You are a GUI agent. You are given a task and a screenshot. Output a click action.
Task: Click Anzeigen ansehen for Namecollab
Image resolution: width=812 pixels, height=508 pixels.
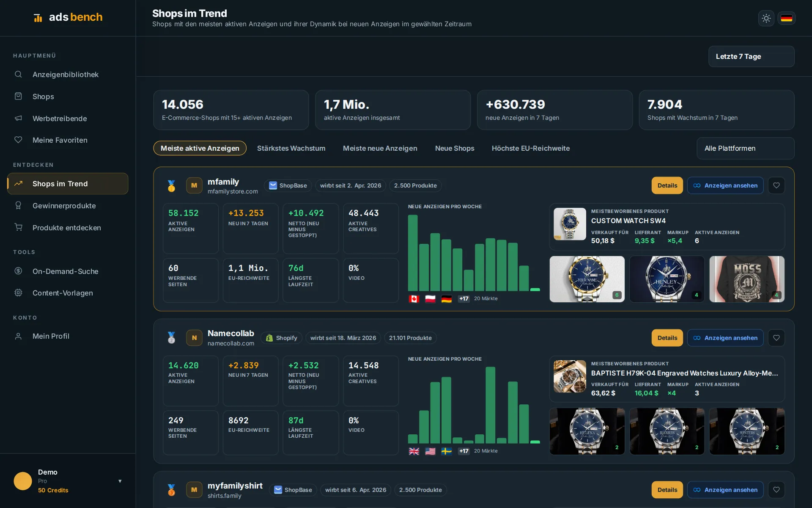pyautogui.click(x=725, y=338)
